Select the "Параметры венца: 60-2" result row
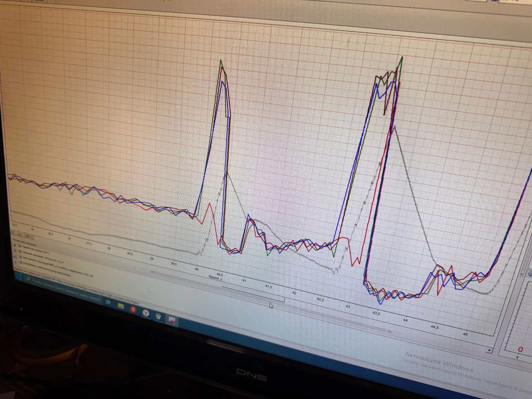Screen dimensions: 532x399 tap(35, 249)
